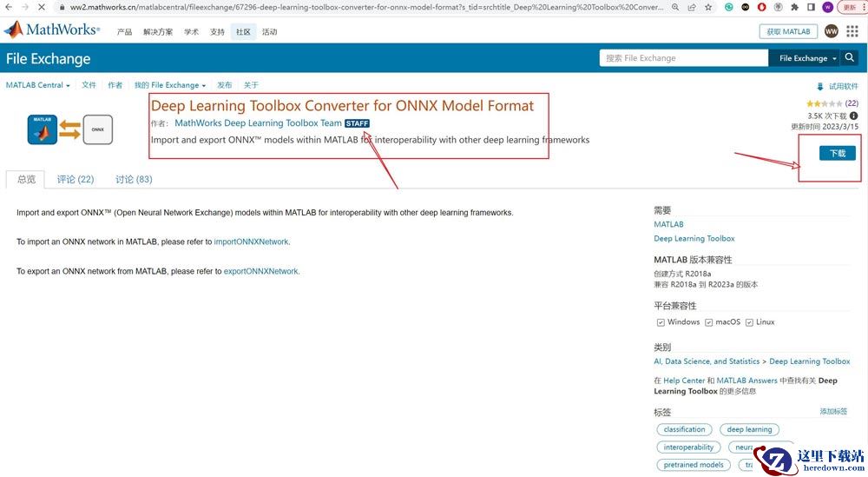The width and height of the screenshot is (868, 477).
Task: Click the download arrow icon beside 试用软件
Action: point(820,86)
